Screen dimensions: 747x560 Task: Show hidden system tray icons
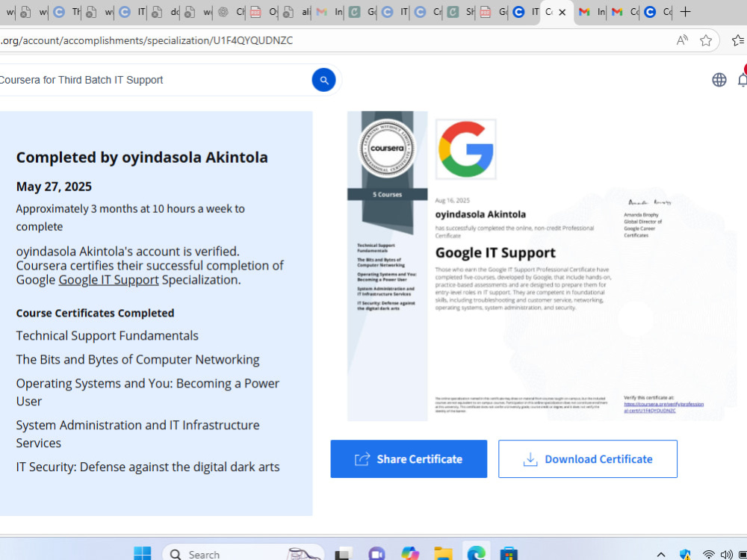pos(661,554)
